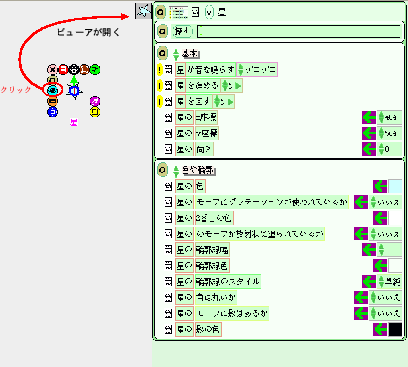408x367 pixels.
Task: Click the star viewer flap tab
Action: (x=143, y=11)
